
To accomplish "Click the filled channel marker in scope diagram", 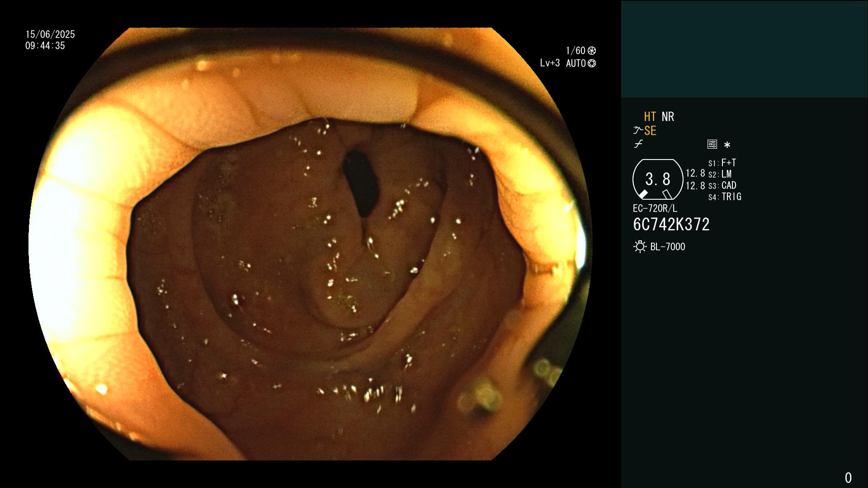I will tap(642, 194).
